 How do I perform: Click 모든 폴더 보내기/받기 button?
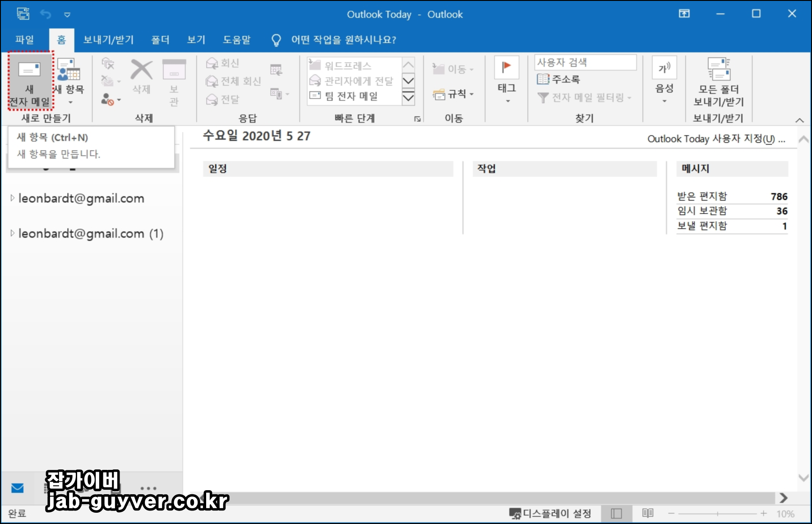click(719, 82)
